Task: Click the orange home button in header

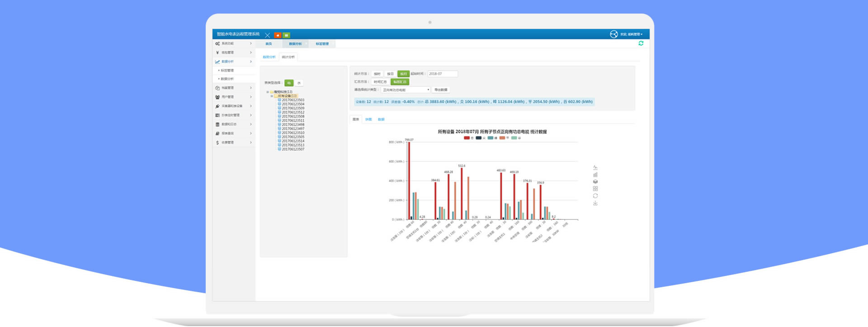Action: 278,35
